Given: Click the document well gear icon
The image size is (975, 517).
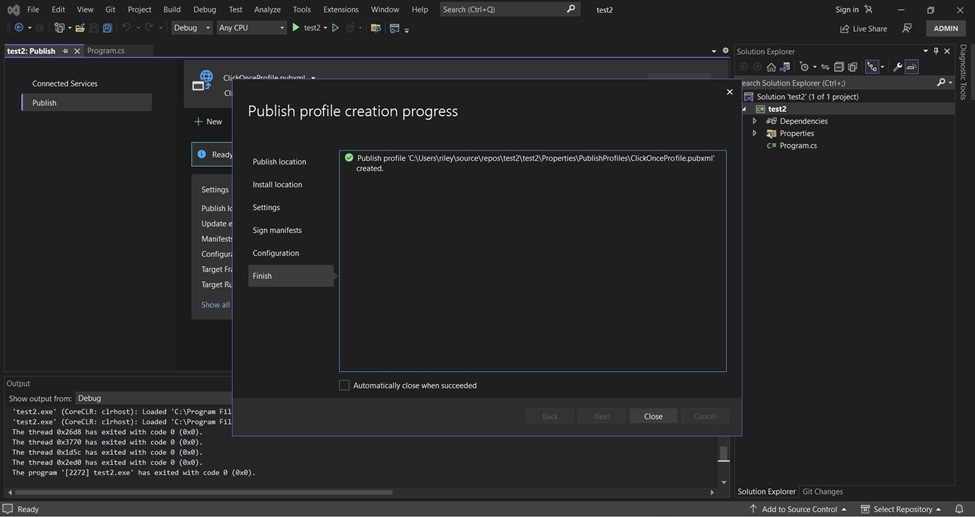Looking at the screenshot, I should 725,51.
